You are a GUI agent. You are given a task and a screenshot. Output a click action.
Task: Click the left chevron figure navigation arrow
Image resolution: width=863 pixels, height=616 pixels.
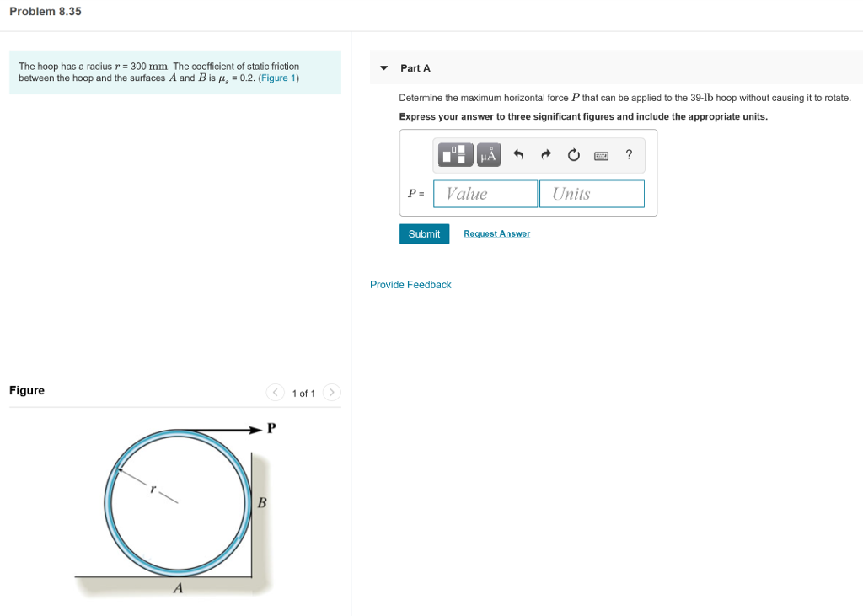point(275,392)
